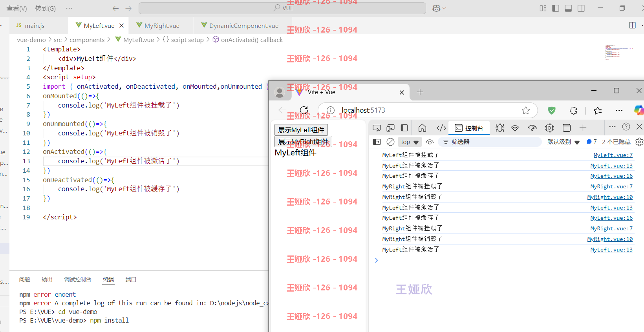Open the DevTools Performance gauge tab
This screenshot has height=332, width=644.
point(532,128)
